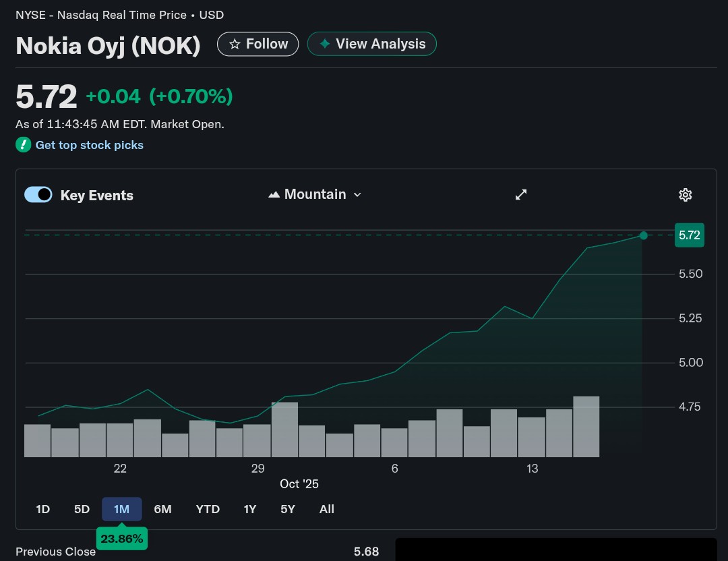Switch chart to 5Y range
Image resolution: width=728 pixels, height=561 pixels.
[x=287, y=510]
